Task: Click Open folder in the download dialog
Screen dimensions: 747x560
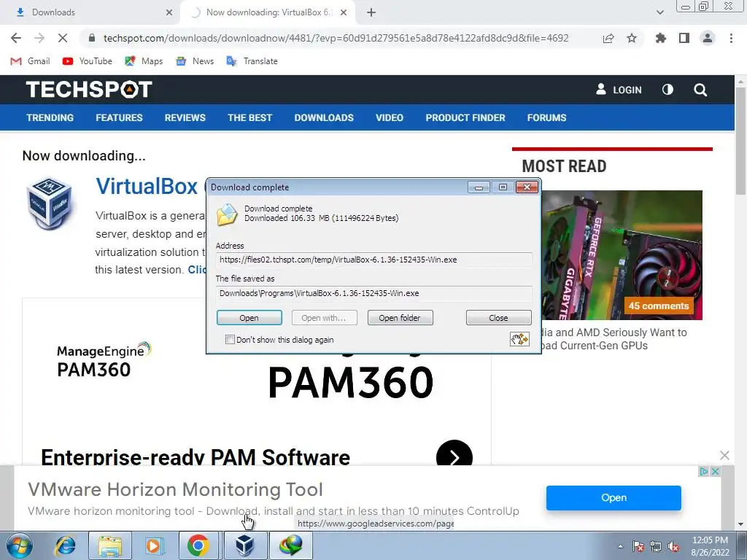Action: 400,318
